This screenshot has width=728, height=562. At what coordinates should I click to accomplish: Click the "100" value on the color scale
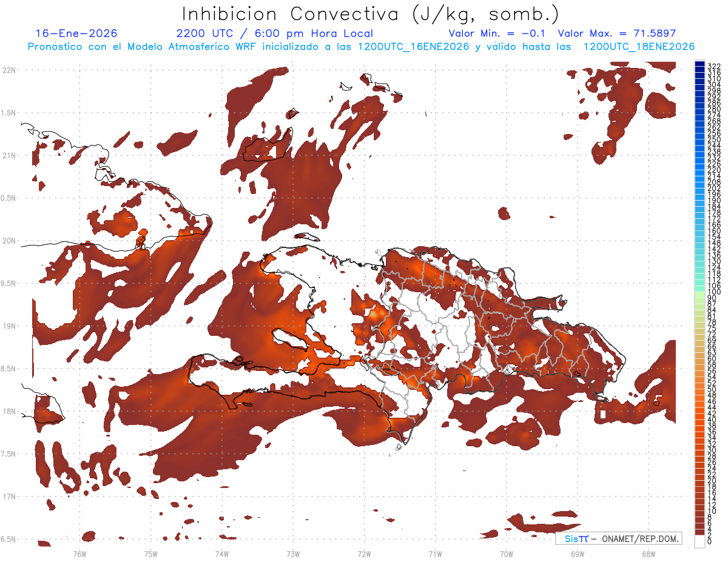(714, 292)
